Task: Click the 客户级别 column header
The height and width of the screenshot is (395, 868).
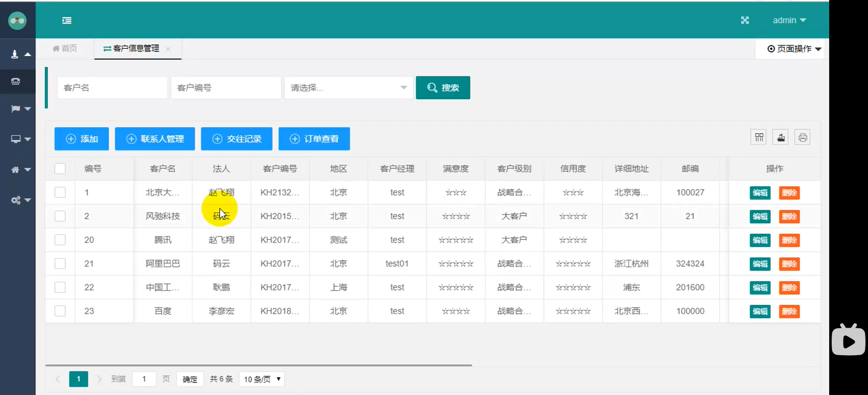Action: point(514,169)
